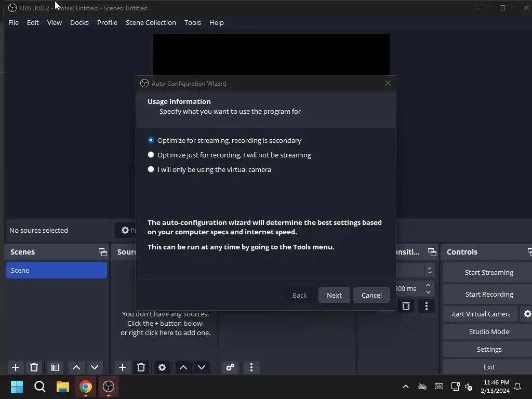Open the Edit menu
Image resolution: width=532 pixels, height=399 pixels.
click(33, 22)
